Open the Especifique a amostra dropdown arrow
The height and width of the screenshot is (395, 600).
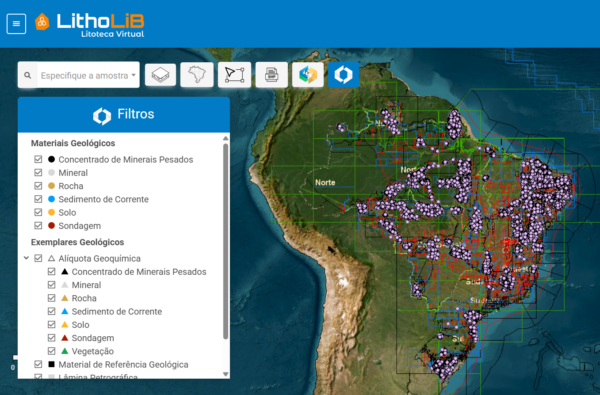[133, 75]
